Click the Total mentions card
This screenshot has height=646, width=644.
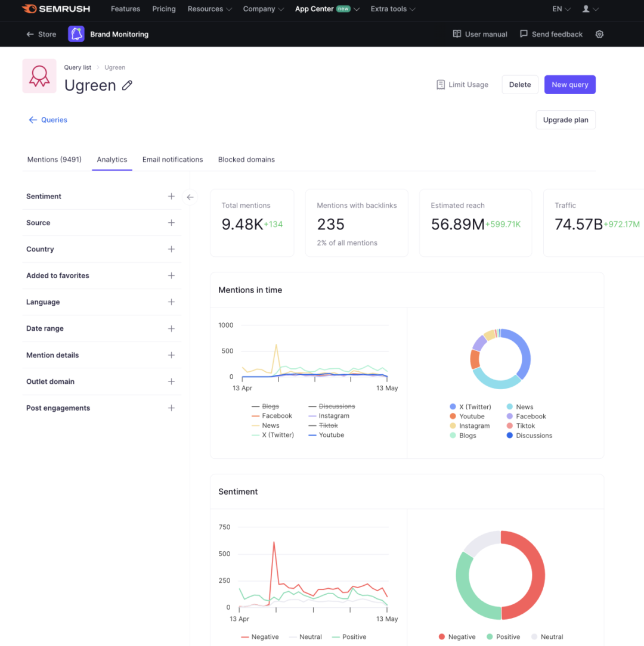click(252, 223)
